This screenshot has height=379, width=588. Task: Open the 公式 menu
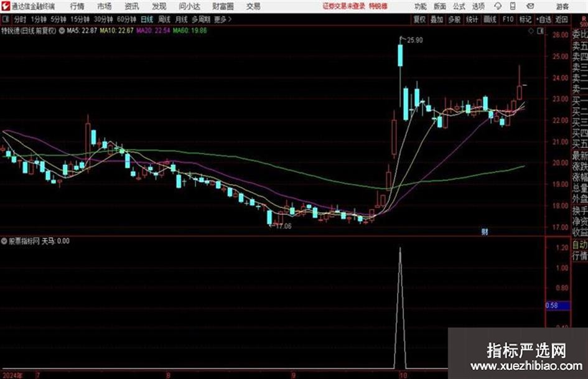(x=459, y=6)
